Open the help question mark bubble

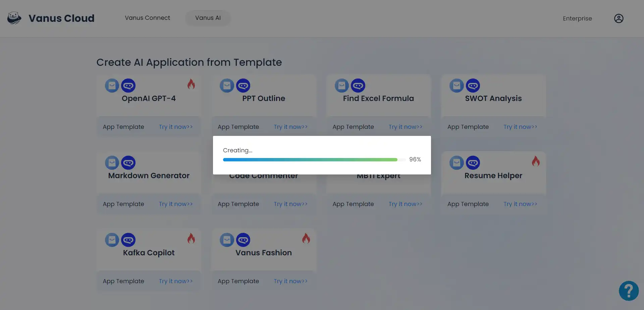pyautogui.click(x=629, y=291)
